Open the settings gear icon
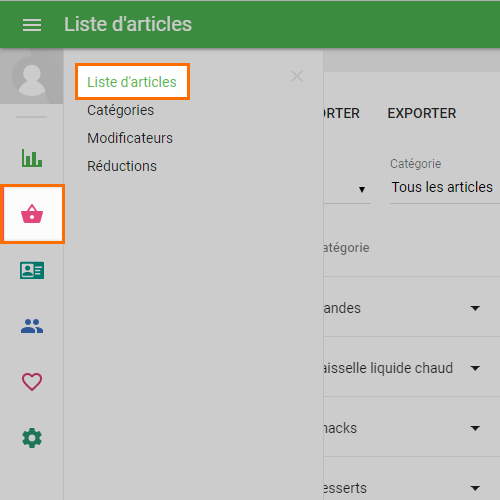The height and width of the screenshot is (500, 500). click(32, 438)
